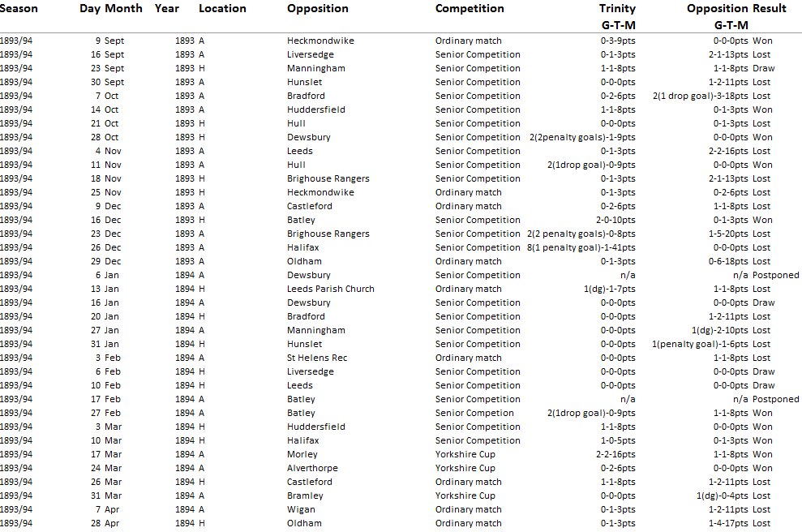Viewport: 802px width, 532px height.
Task: Select Morley in the 17 Mar row
Action: (302, 455)
